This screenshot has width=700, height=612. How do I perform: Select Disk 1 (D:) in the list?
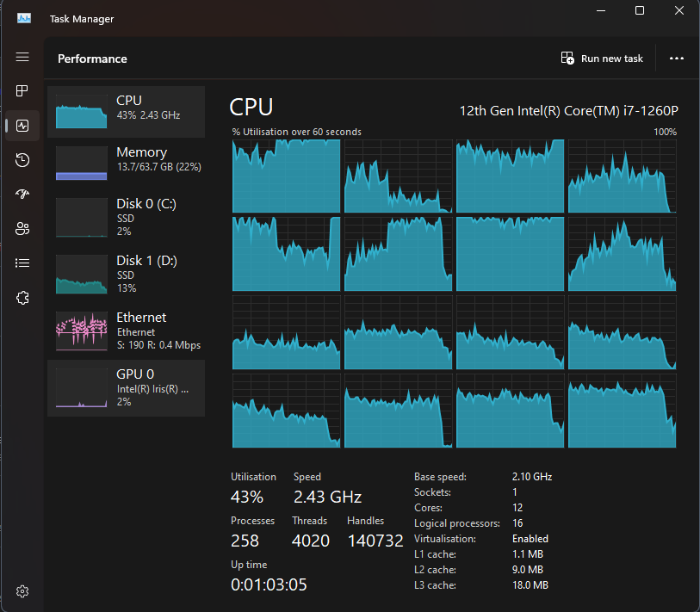127,274
